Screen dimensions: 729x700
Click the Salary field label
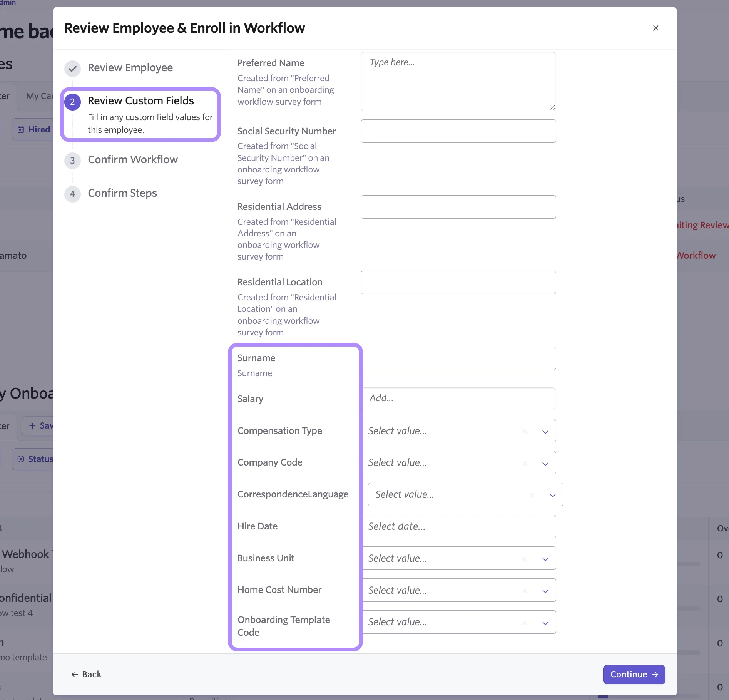click(250, 399)
